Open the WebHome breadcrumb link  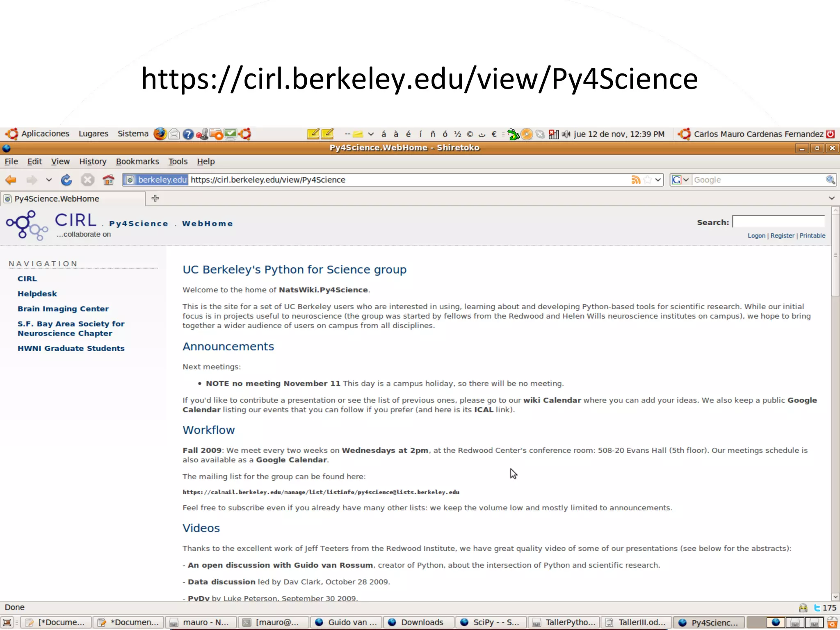[208, 224]
